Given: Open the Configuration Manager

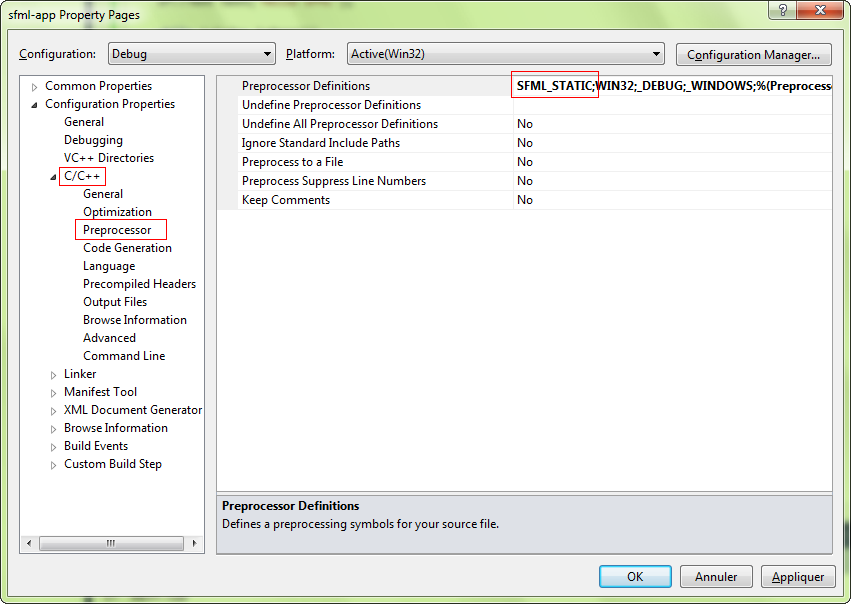Looking at the screenshot, I should (x=753, y=54).
